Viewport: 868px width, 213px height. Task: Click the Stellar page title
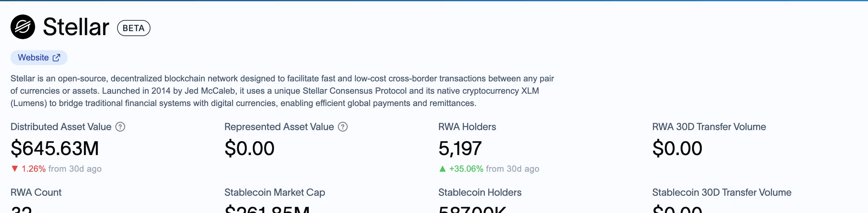coord(76,27)
